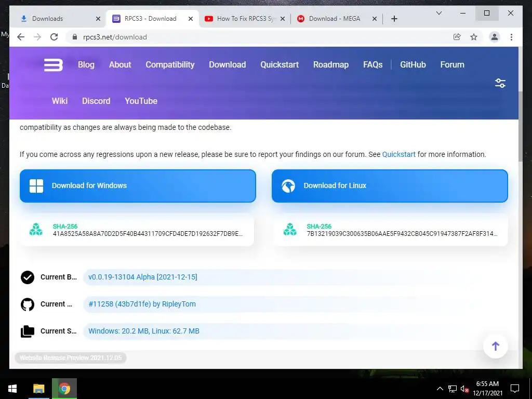
Task: Click the green cubes icon beside Windows SHA-256
Action: pos(36,230)
